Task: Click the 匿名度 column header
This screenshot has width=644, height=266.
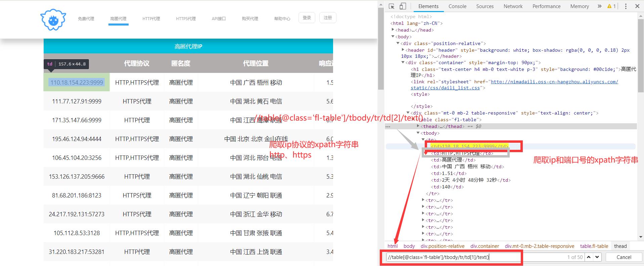Action: pyautogui.click(x=181, y=63)
